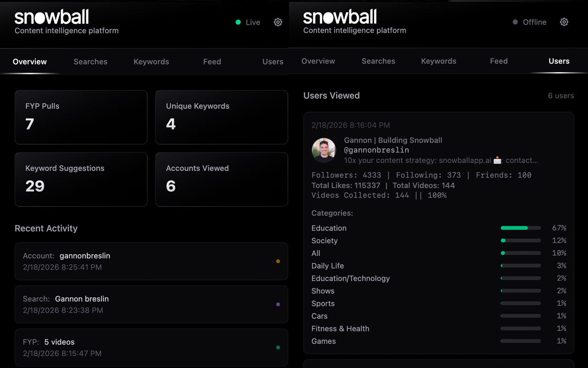588x368 pixels.
Task: Click the 10% value for All
Action: [x=559, y=253]
